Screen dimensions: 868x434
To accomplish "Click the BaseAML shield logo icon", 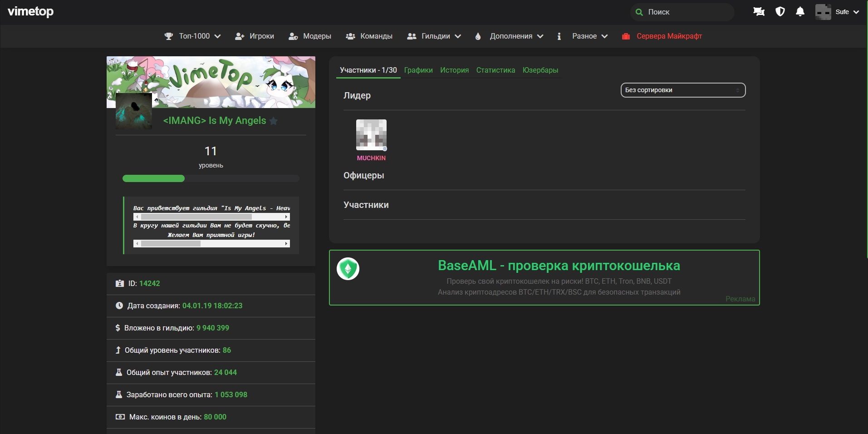I will coord(348,269).
